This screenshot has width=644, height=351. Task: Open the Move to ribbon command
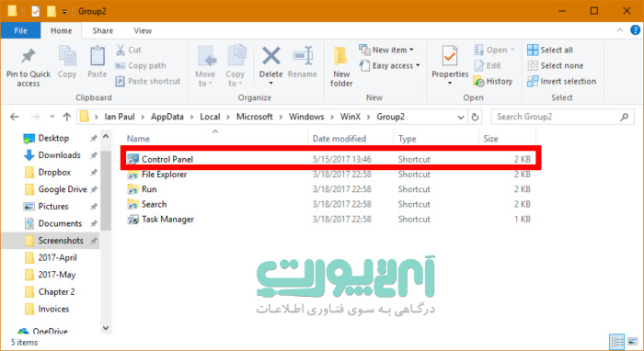pos(205,66)
